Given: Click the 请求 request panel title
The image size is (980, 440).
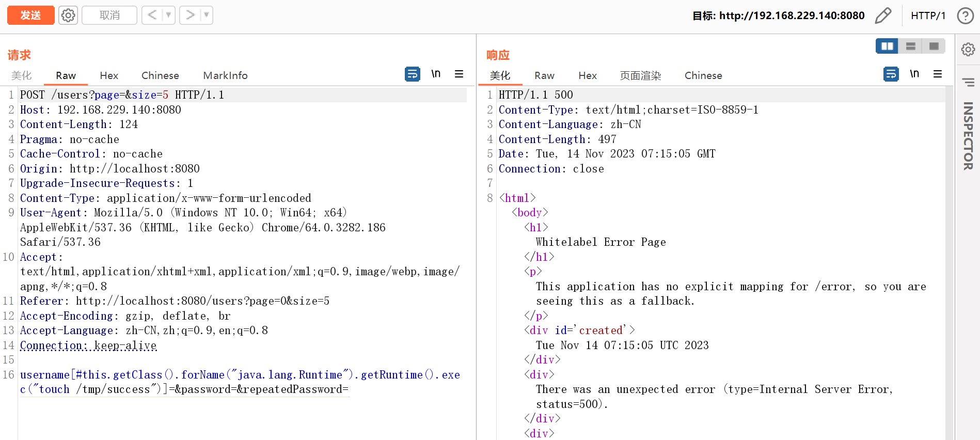Looking at the screenshot, I should tap(19, 55).
